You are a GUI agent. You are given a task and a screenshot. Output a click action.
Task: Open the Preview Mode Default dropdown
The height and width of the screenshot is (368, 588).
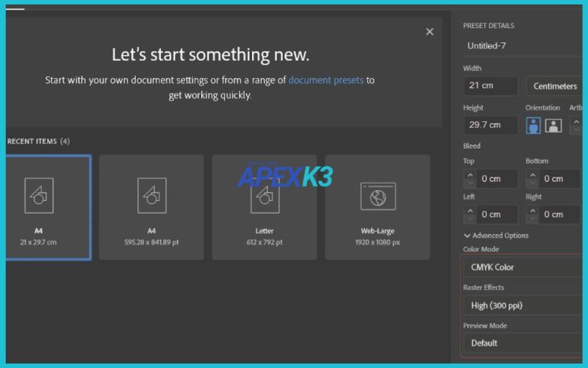523,343
